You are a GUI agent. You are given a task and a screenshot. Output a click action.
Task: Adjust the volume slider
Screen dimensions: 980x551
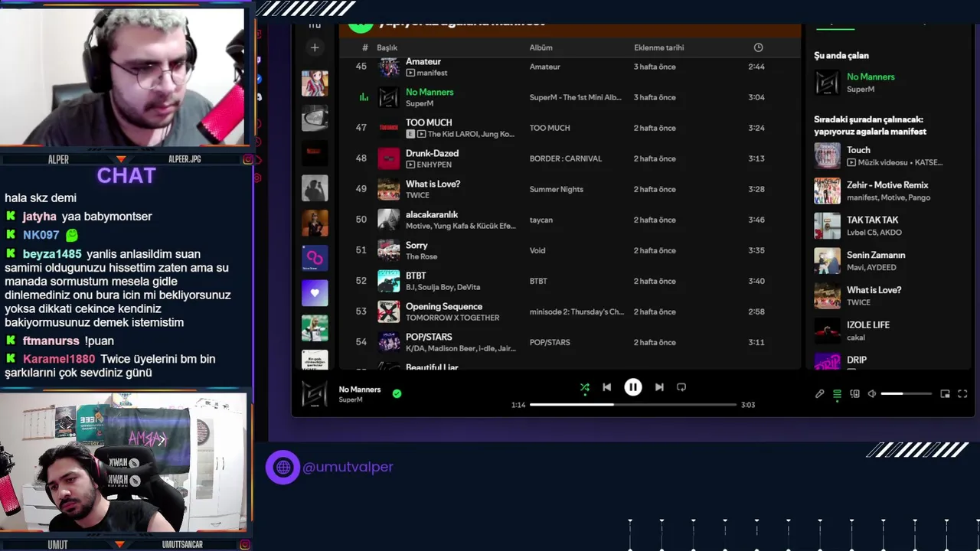click(x=906, y=394)
